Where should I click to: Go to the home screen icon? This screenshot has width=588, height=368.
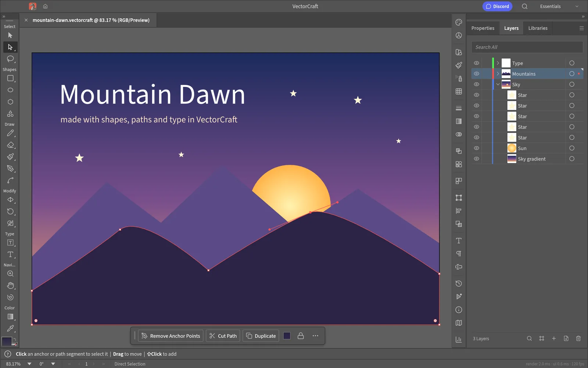pyautogui.click(x=45, y=6)
